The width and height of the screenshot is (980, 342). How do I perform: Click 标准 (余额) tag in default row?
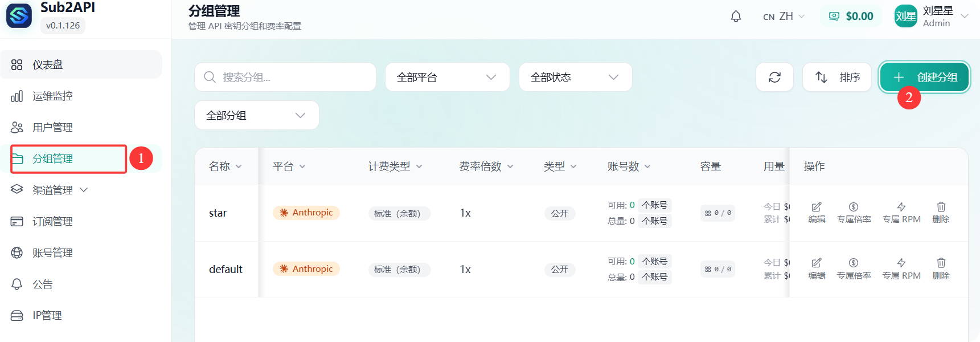399,269
